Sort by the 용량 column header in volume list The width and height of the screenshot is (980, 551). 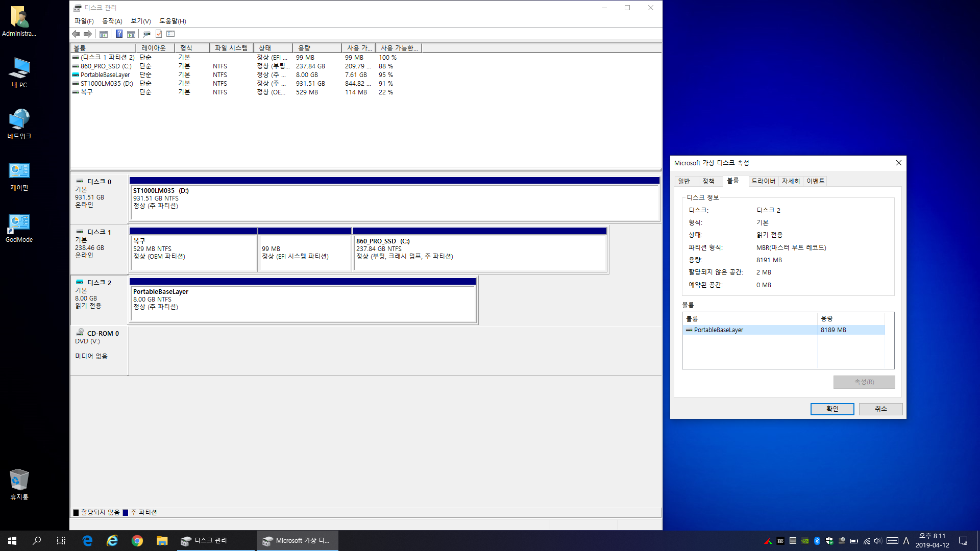[317, 48]
